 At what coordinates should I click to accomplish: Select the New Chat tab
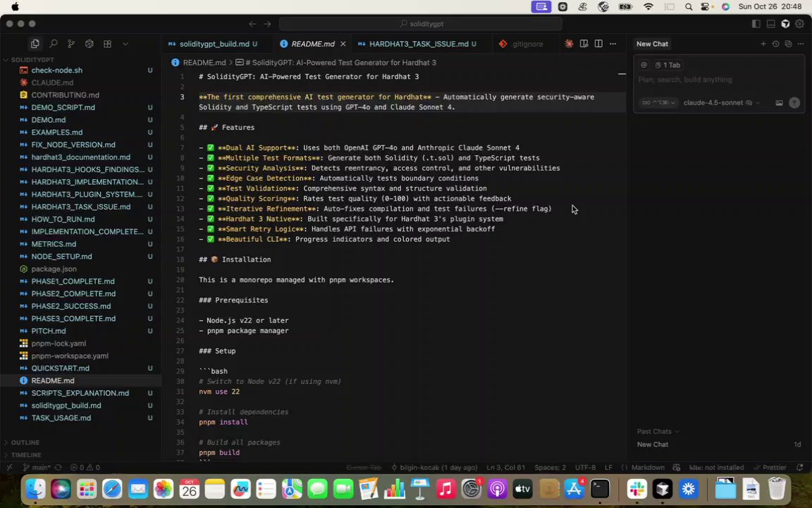pos(652,44)
